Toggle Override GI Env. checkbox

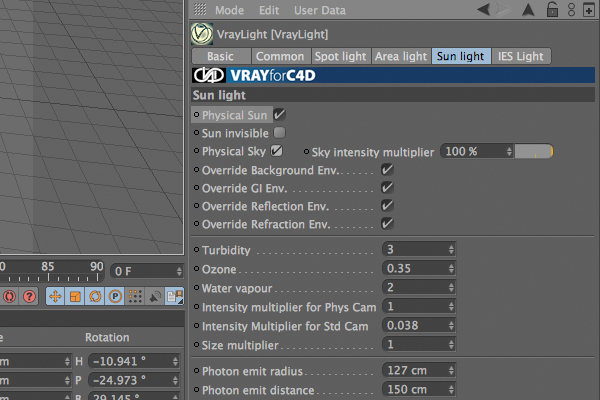[387, 188]
